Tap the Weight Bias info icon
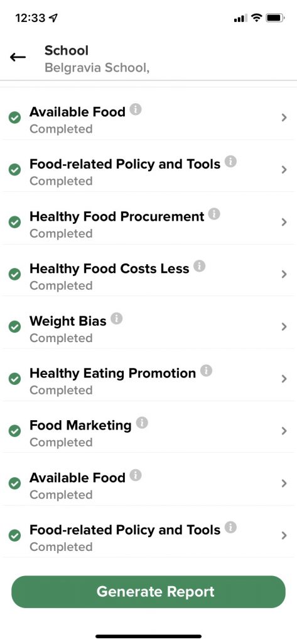 (117, 318)
